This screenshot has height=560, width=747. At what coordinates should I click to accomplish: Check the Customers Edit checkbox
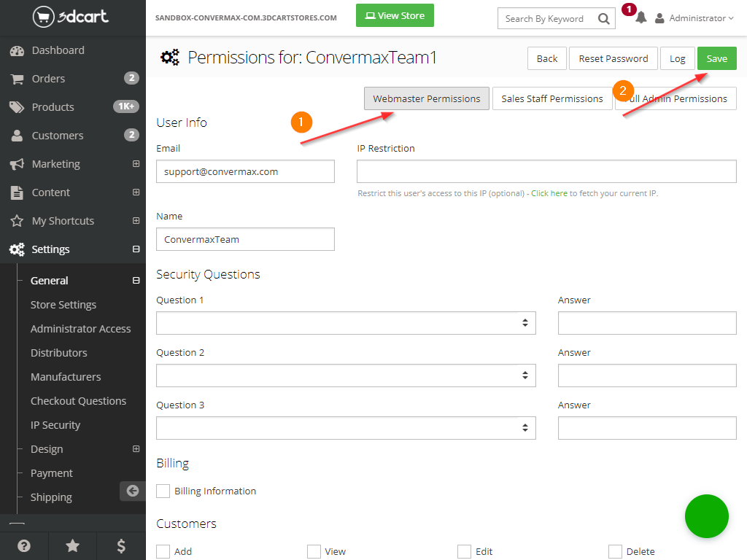465,551
